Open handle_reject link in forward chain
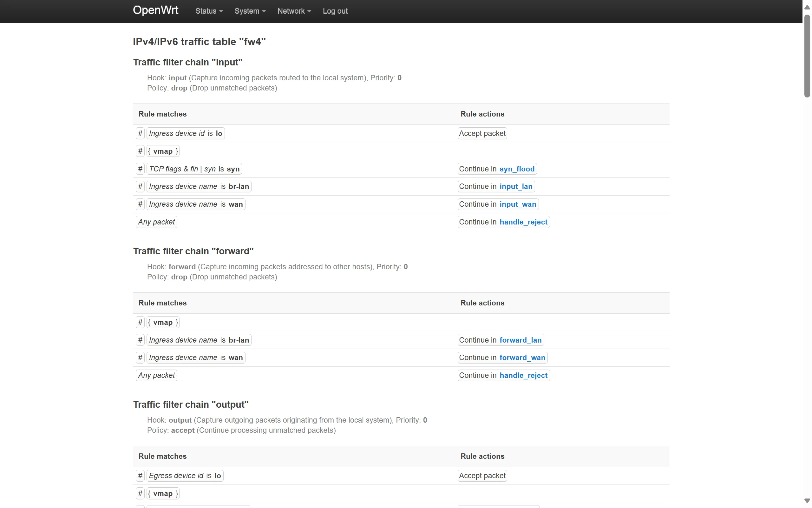This screenshot has width=812, height=508. click(x=523, y=375)
